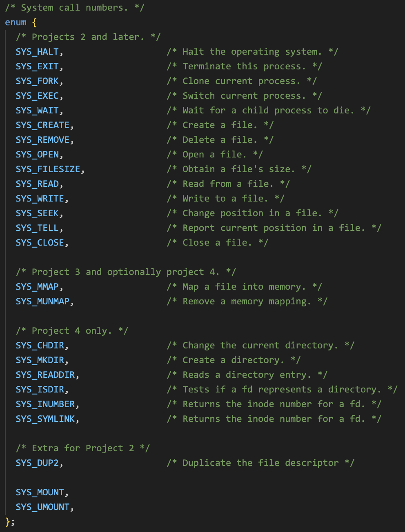Click the opening yellow curly brace

34,22
